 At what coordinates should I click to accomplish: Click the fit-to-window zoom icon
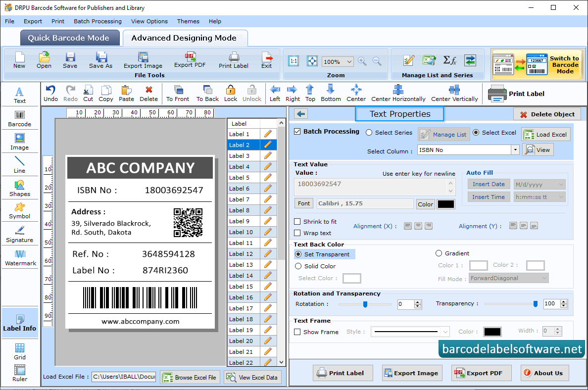(x=312, y=61)
